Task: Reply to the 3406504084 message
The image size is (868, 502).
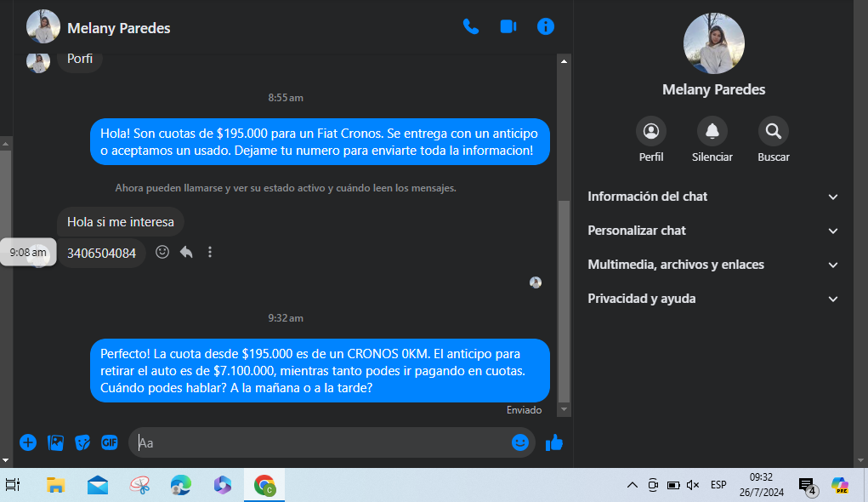Action: pyautogui.click(x=186, y=252)
